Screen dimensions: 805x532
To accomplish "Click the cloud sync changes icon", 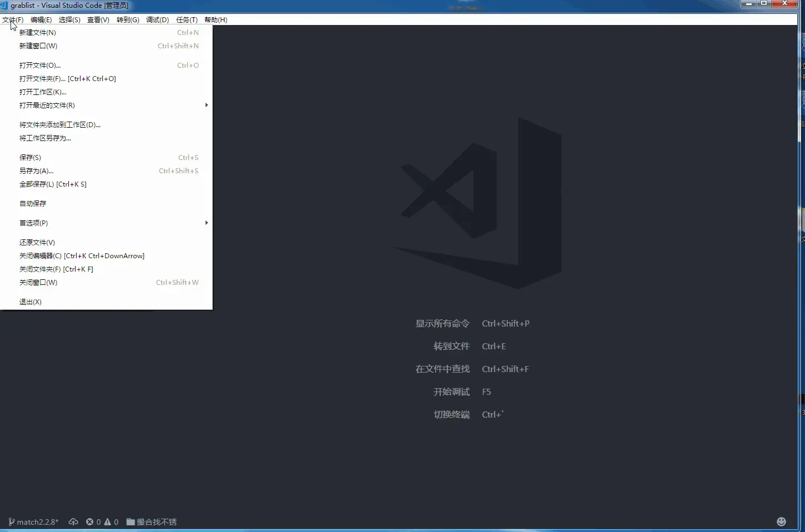I will pyautogui.click(x=73, y=522).
